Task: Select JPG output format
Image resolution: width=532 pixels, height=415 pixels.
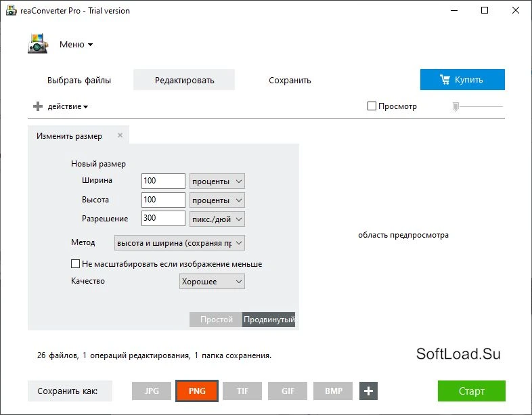Action: point(152,391)
